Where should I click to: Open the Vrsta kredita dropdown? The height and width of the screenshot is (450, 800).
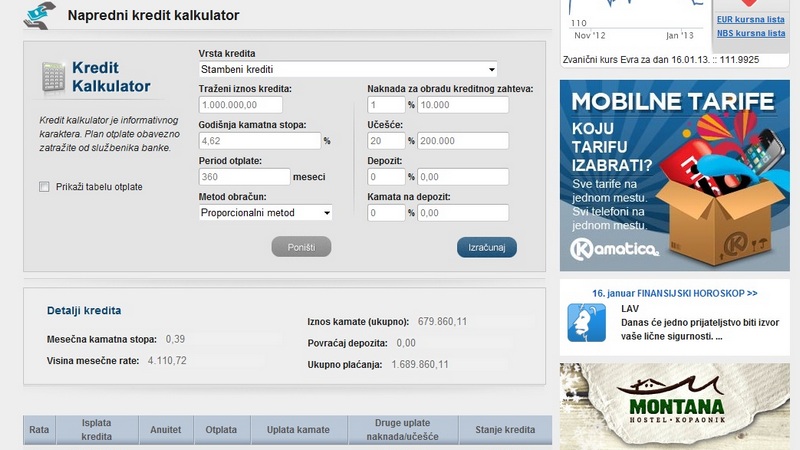pyautogui.click(x=348, y=69)
